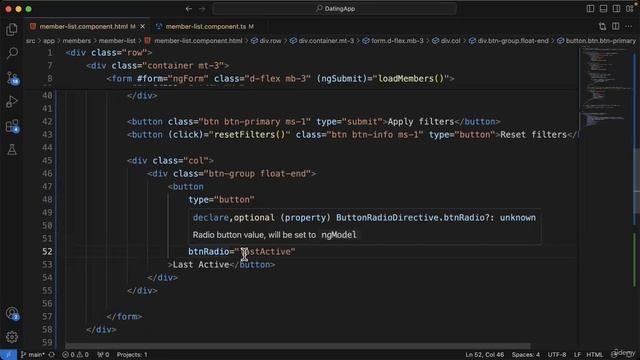The height and width of the screenshot is (360, 640).
Task: Click the Apply filters button text in code
Action: pyautogui.click(x=421, y=122)
